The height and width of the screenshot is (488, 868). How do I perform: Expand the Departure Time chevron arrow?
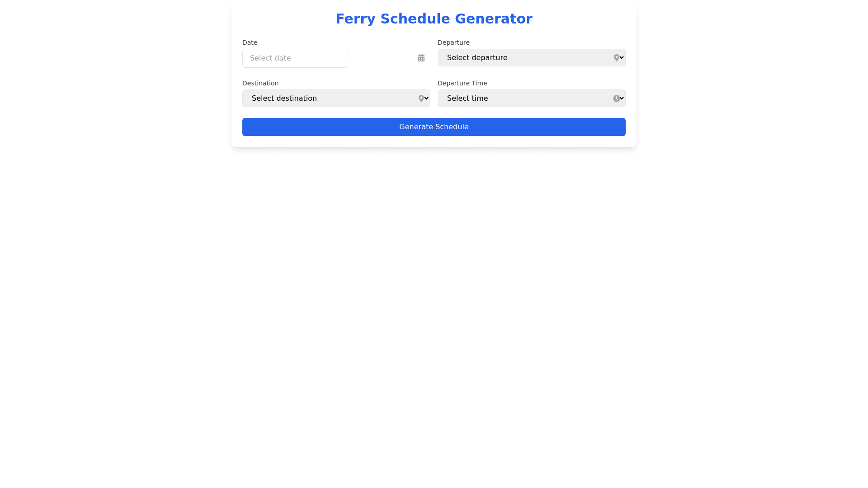[622, 98]
